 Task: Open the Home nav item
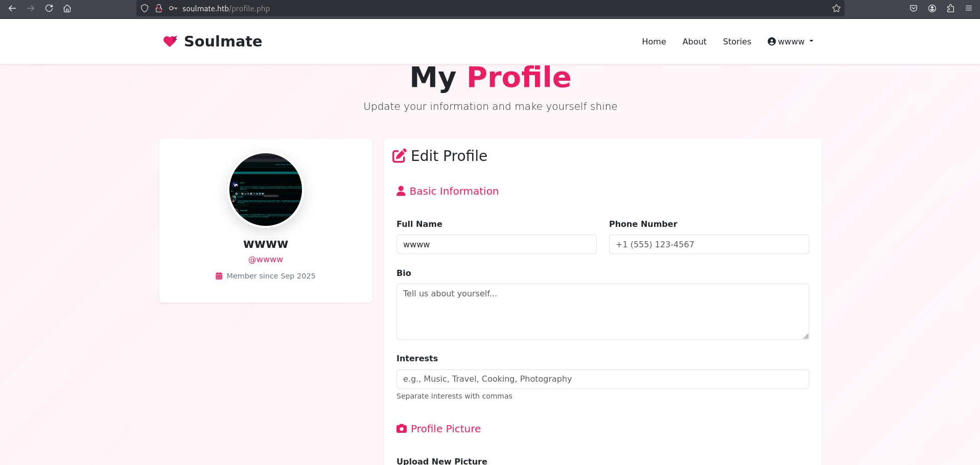click(x=654, y=41)
